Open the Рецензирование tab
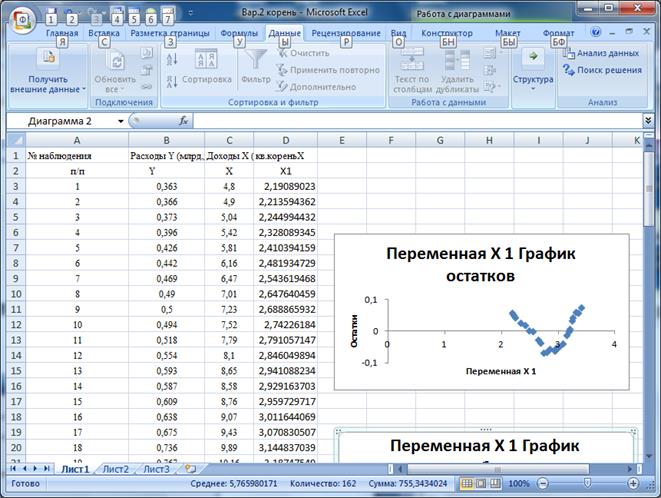The image size is (661, 498). coord(346,33)
